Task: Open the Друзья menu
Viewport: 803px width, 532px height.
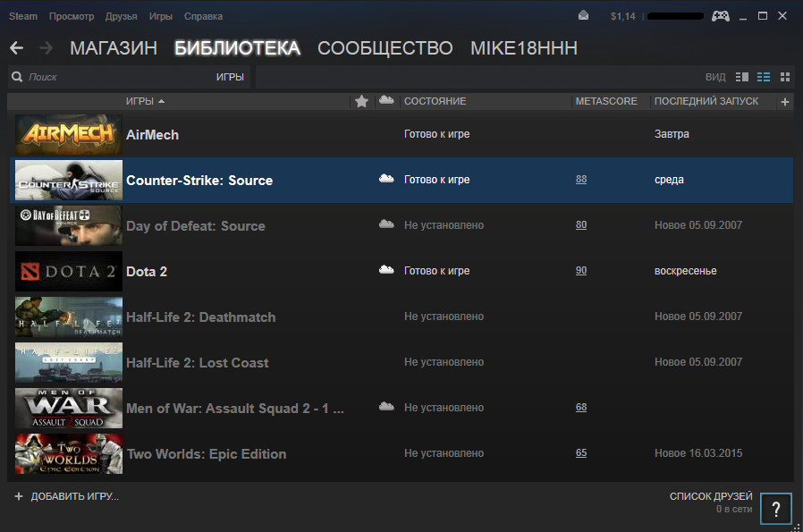Action: coord(122,16)
